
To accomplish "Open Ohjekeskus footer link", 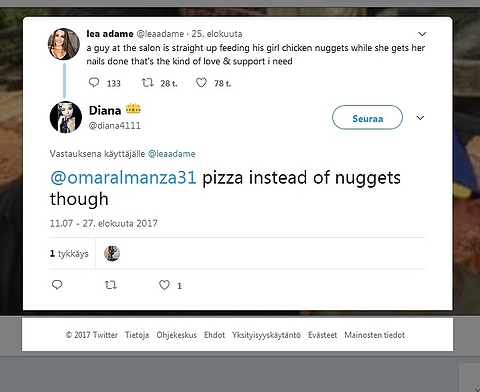I will coord(177,335).
